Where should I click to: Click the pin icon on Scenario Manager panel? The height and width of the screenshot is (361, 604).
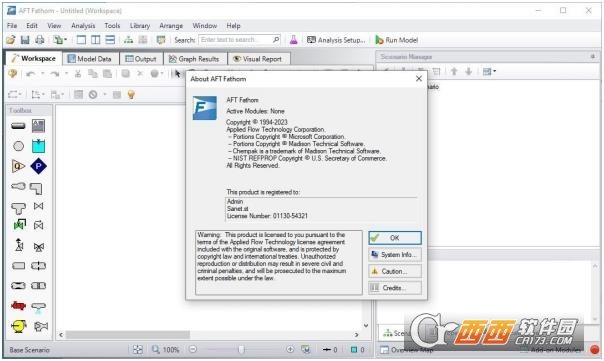coord(592,56)
